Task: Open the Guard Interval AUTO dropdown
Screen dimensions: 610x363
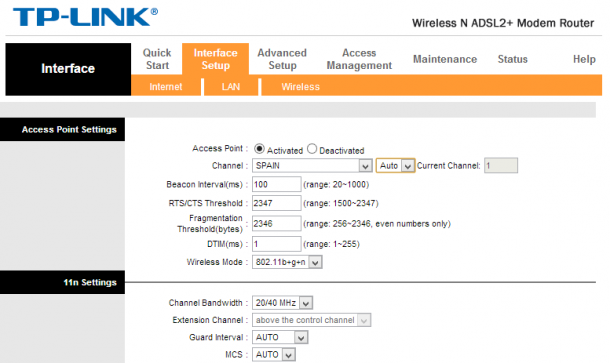Action: click(x=280, y=337)
